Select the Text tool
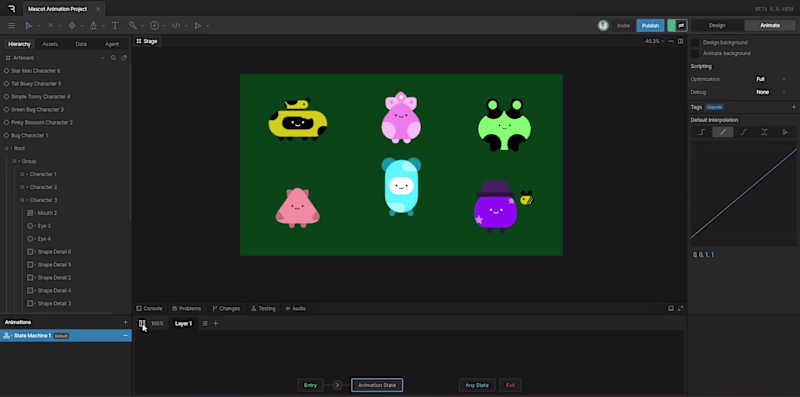 115,26
